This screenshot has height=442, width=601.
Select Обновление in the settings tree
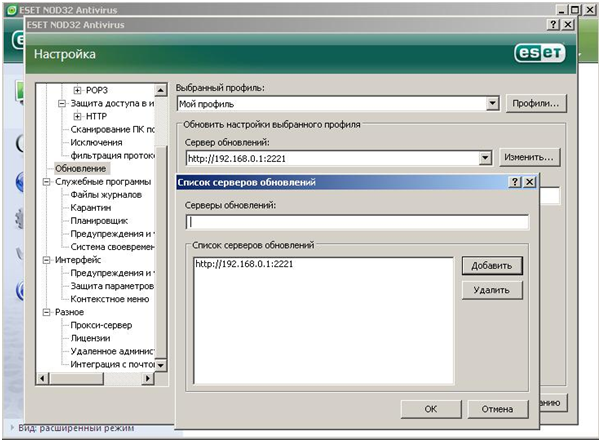click(x=80, y=169)
